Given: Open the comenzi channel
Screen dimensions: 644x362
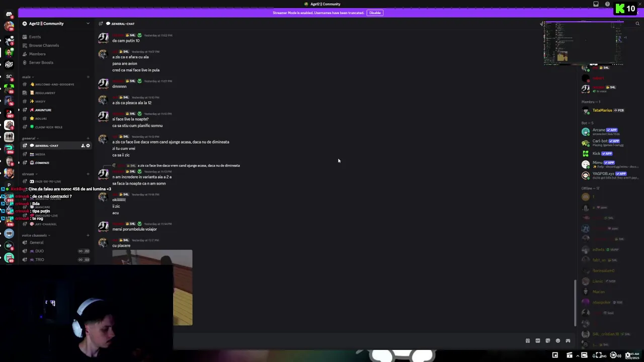Looking at the screenshot, I should (x=55, y=163).
